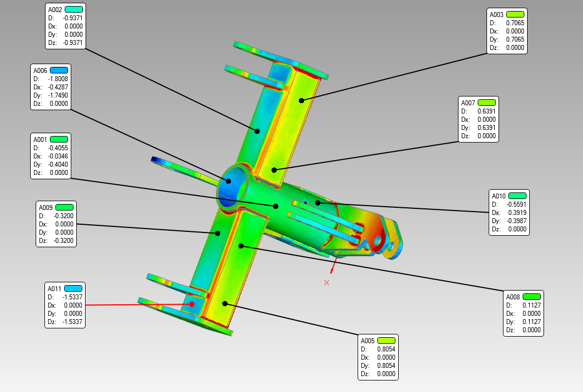Click the blue color swatch in annotation A006
This screenshot has height=392, width=583.
tap(59, 71)
